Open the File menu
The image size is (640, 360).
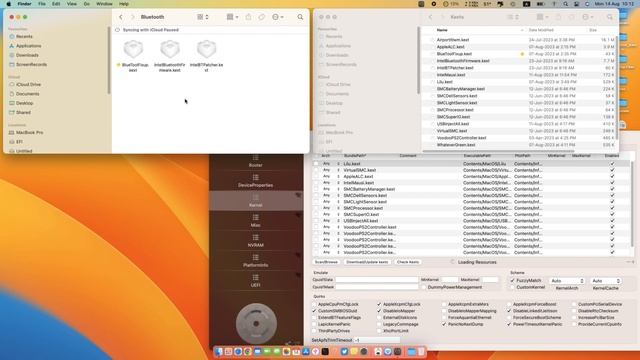click(x=42, y=4)
